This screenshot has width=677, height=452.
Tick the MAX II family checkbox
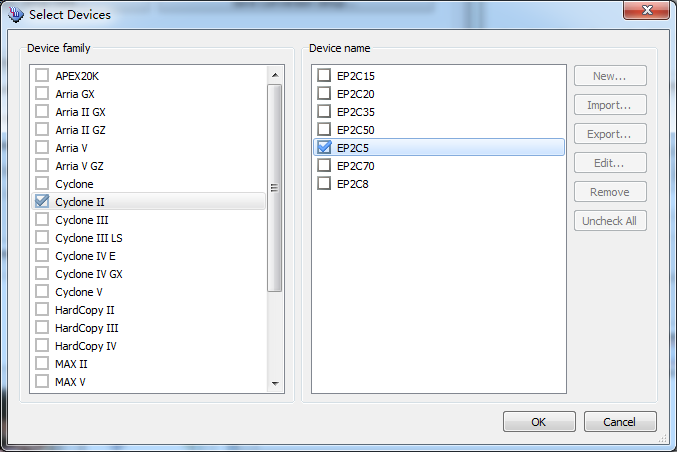pyautogui.click(x=42, y=364)
